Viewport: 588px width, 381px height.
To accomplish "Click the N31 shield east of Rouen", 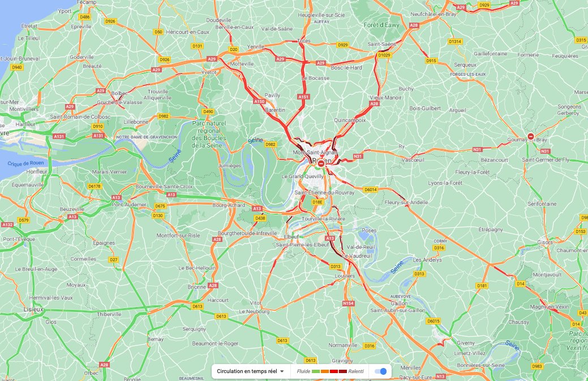I will [358, 156].
